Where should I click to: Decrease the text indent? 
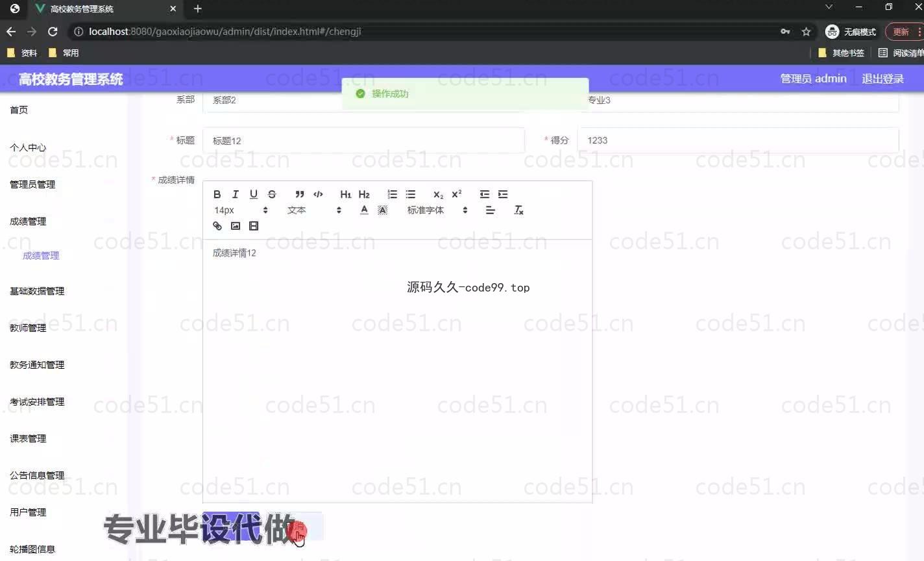point(485,194)
